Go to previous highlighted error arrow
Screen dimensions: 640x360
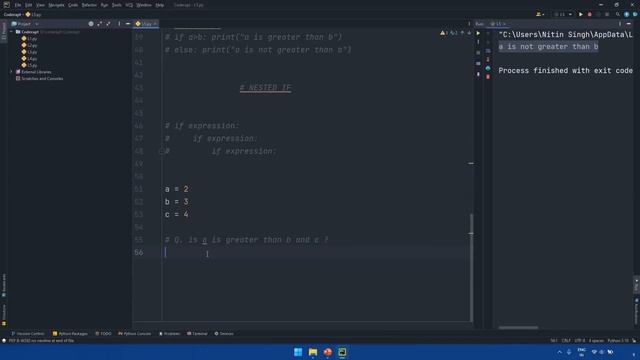point(462,33)
